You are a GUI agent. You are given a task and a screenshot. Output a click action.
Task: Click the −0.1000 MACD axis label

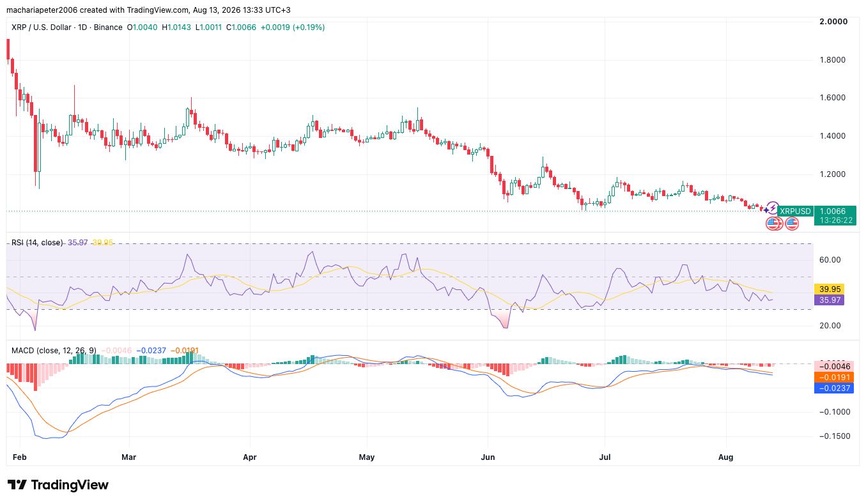(834, 412)
